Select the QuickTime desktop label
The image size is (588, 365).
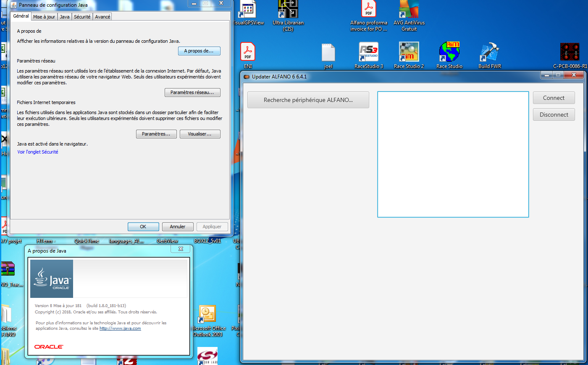pos(87,241)
